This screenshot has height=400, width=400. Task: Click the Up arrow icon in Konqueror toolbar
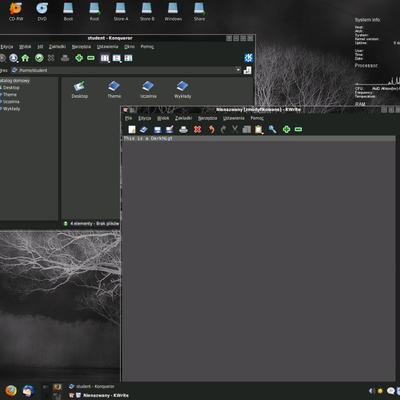(13, 58)
